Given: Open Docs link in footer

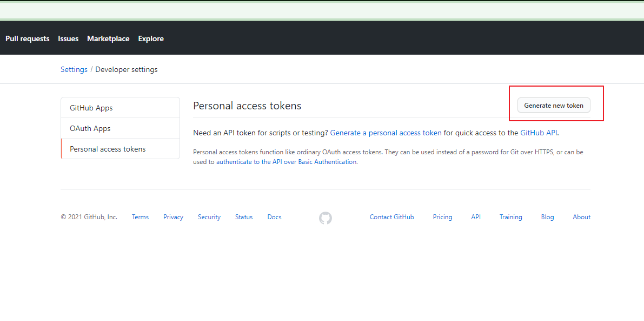Looking at the screenshot, I should [274, 217].
